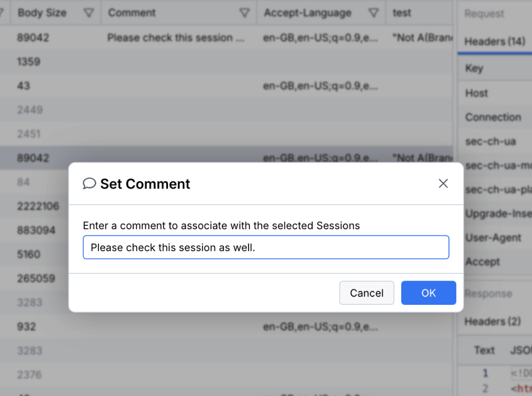Select the Accept-Language column header
This screenshot has width=532, height=396.
click(x=307, y=13)
